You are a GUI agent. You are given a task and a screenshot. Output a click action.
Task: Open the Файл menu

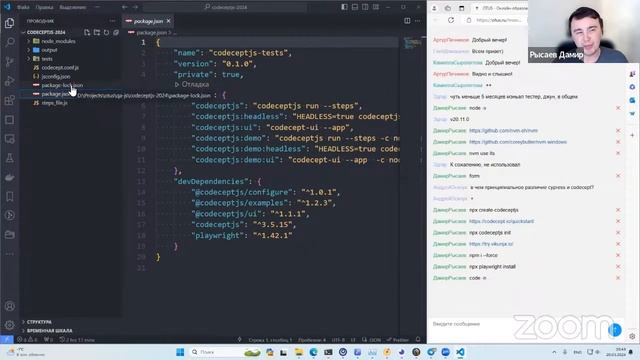click(23, 7)
